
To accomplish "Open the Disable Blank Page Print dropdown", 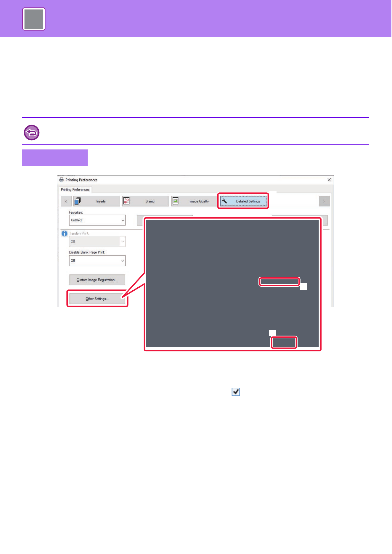I will pyautogui.click(x=97, y=261).
